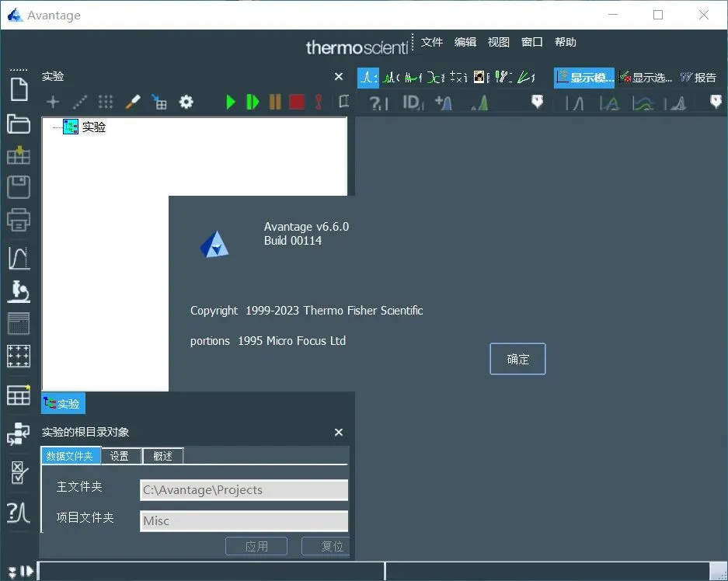Screen dimensions: 728x581
Task: Open first toolbar overflow arrow badge
Action: (x=537, y=101)
